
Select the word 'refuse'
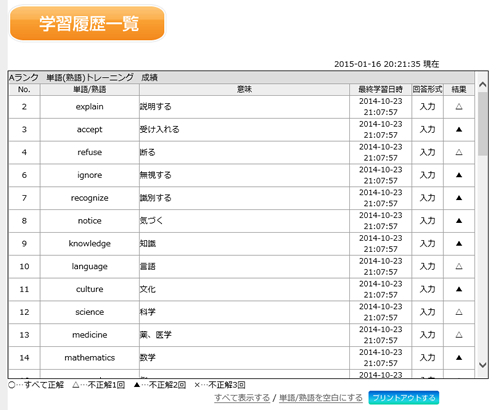tap(90, 152)
